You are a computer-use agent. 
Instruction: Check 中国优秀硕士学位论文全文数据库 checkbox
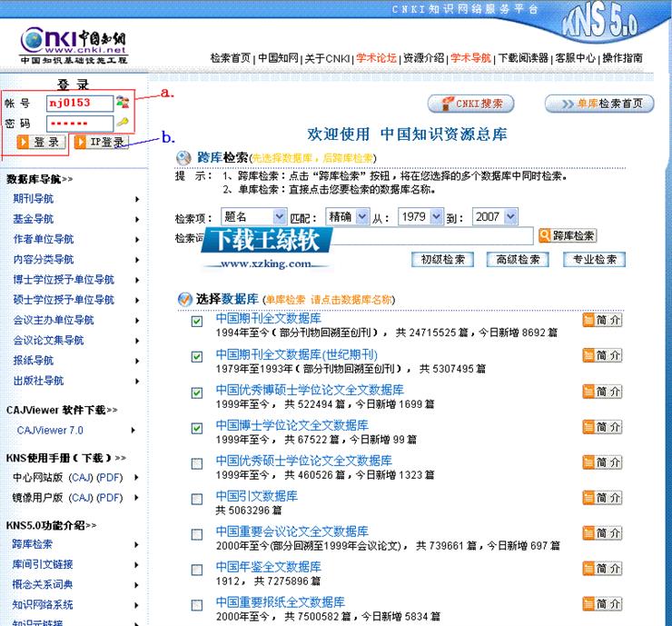coord(197,464)
